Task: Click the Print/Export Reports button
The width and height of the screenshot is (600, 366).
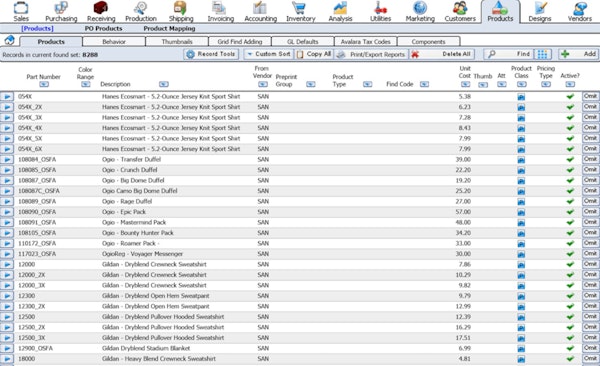Action: click(x=371, y=54)
